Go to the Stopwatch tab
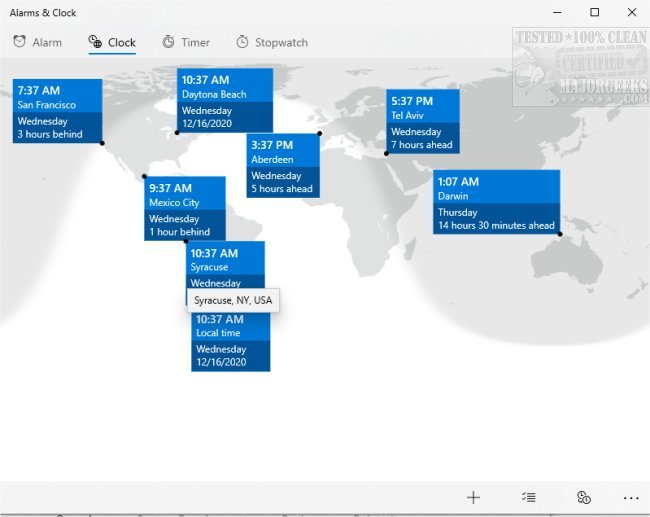Screen dimensions: 650x517 tap(272, 42)
